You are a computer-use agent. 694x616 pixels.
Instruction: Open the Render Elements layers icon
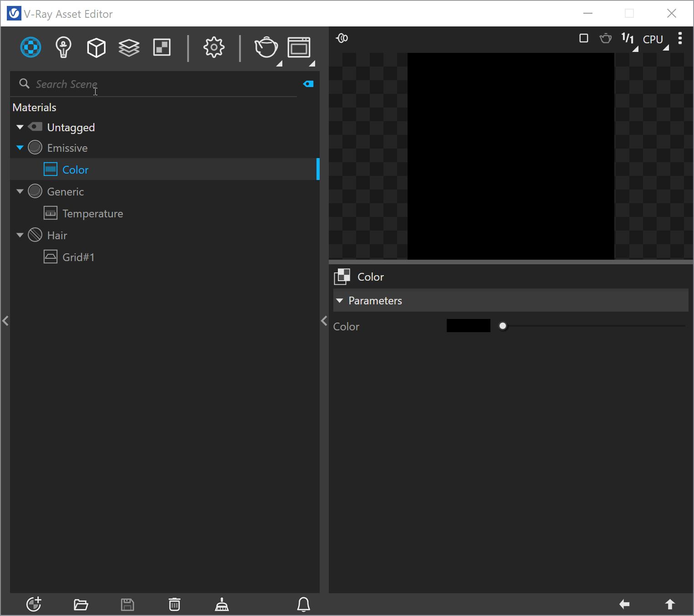129,47
